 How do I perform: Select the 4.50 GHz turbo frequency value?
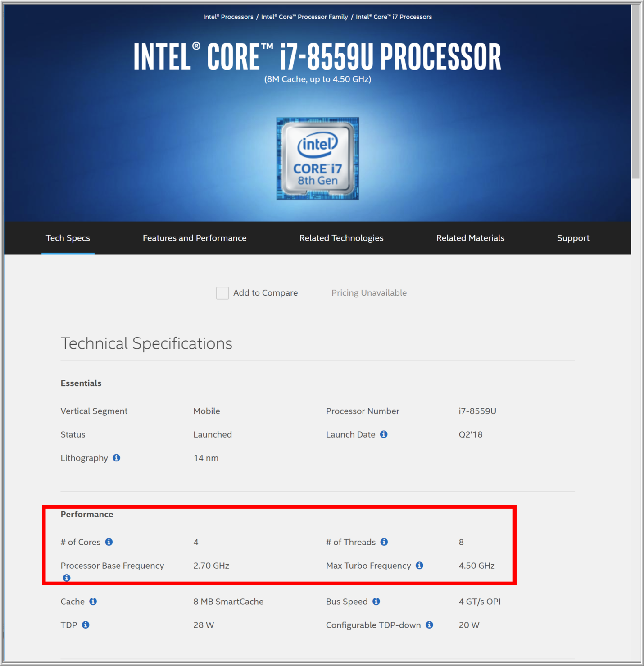[x=476, y=566]
